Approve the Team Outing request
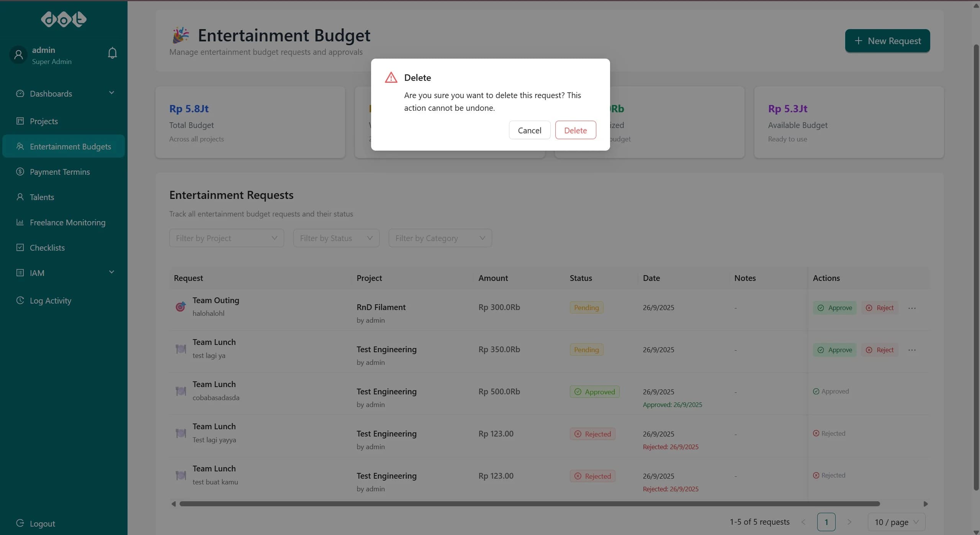 coord(834,307)
